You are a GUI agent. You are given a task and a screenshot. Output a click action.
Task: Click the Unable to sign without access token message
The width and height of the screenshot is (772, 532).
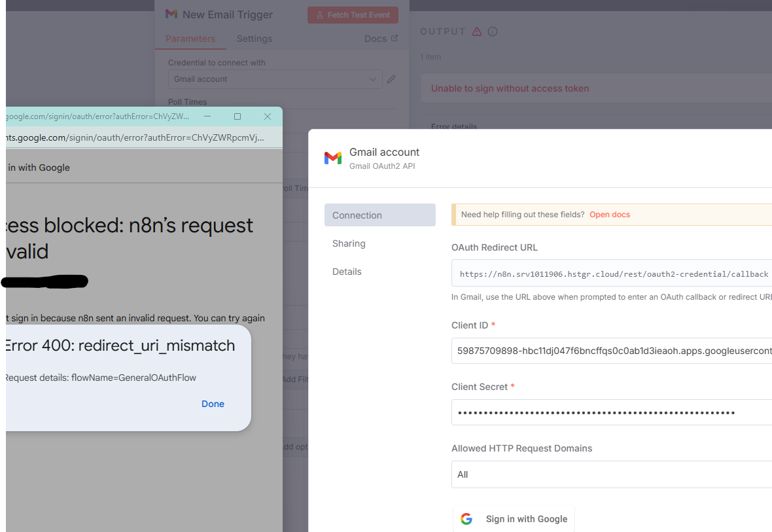point(510,89)
